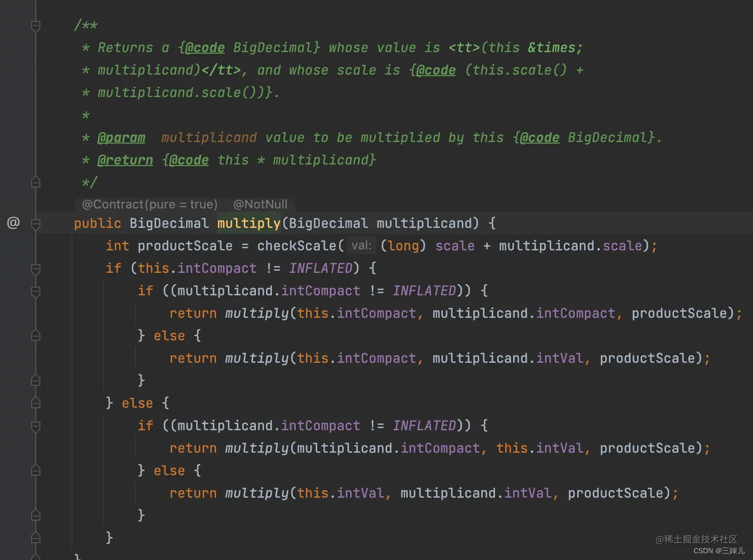Fold the 'if (this.intCompact != INFLATED)' block
753x560 pixels.
[x=36, y=269]
